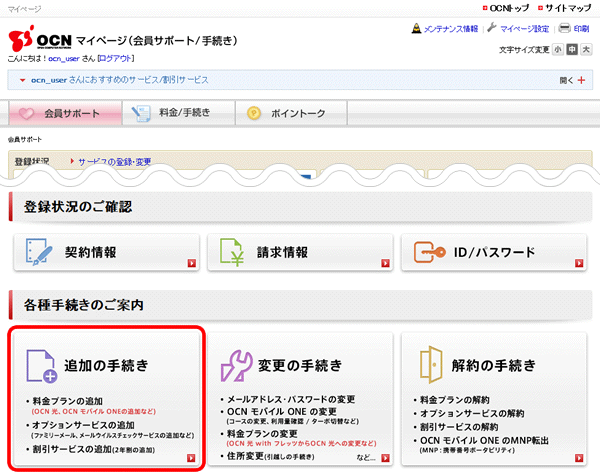Screen dimensions: 600x475
Task: Select 割引サービスの解約 item
Action: [459, 427]
